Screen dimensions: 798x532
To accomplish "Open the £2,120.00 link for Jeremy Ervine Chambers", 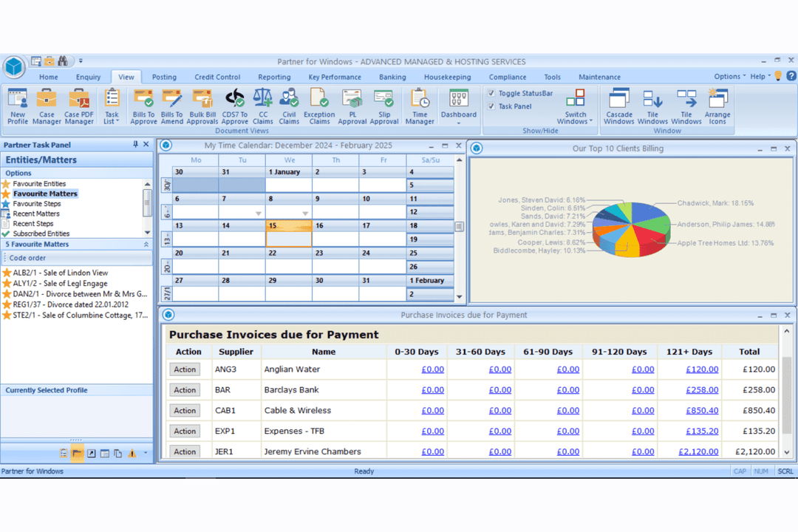I will pyautogui.click(x=698, y=451).
